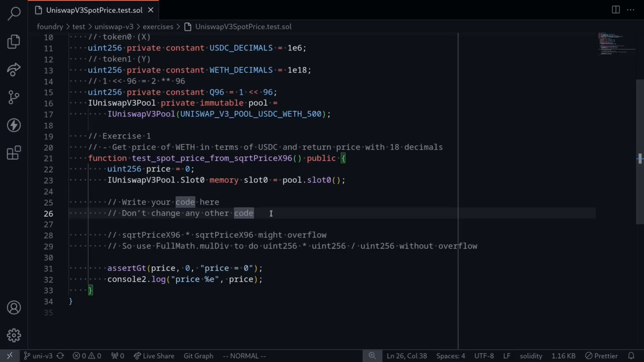Change end of line sequence LF
This screenshot has height=362, width=644.
point(507,356)
